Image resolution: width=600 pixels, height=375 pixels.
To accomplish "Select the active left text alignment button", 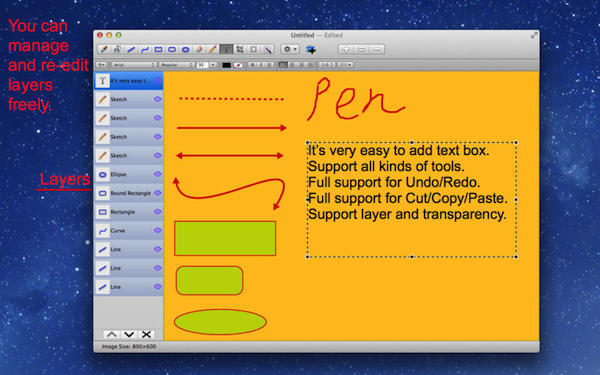I will click(x=283, y=65).
